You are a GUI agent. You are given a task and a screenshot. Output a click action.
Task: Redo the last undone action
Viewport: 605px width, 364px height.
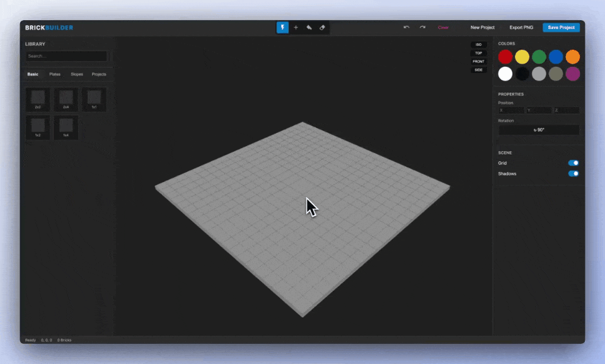pos(422,28)
